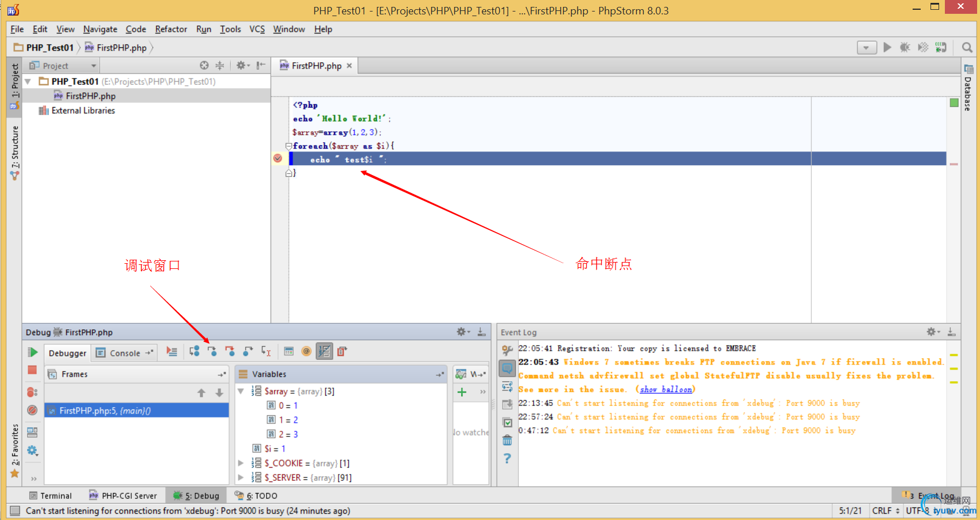Image resolution: width=980 pixels, height=520 pixels.
Task: Select previous frame with up arrow
Action: [x=202, y=393]
